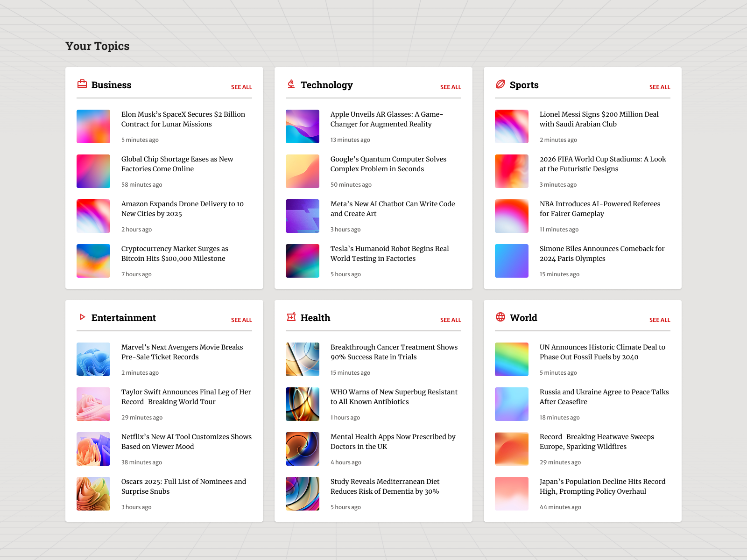This screenshot has height=560, width=747.
Task: Click the Sports football icon
Action: (500, 84)
